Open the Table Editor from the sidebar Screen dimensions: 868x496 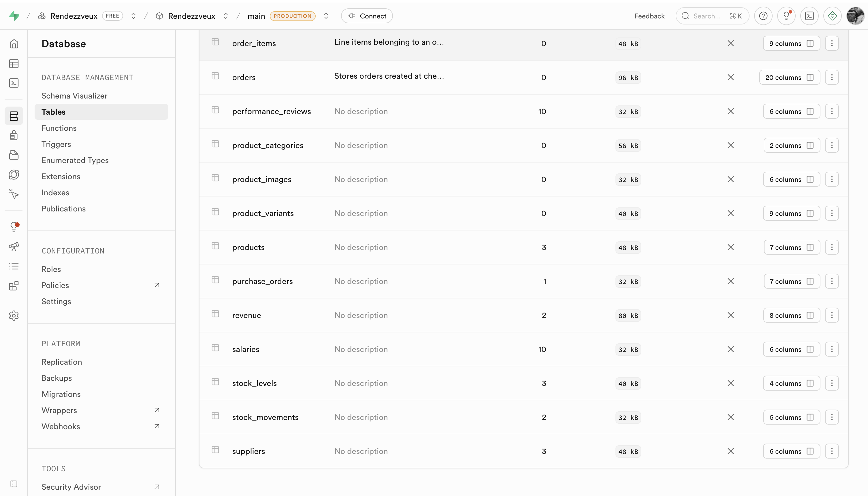coord(14,64)
